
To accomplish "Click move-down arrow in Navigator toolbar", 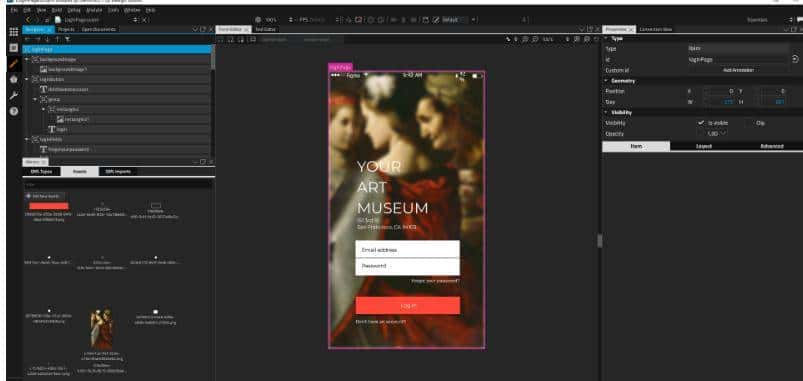I will 47,39.
